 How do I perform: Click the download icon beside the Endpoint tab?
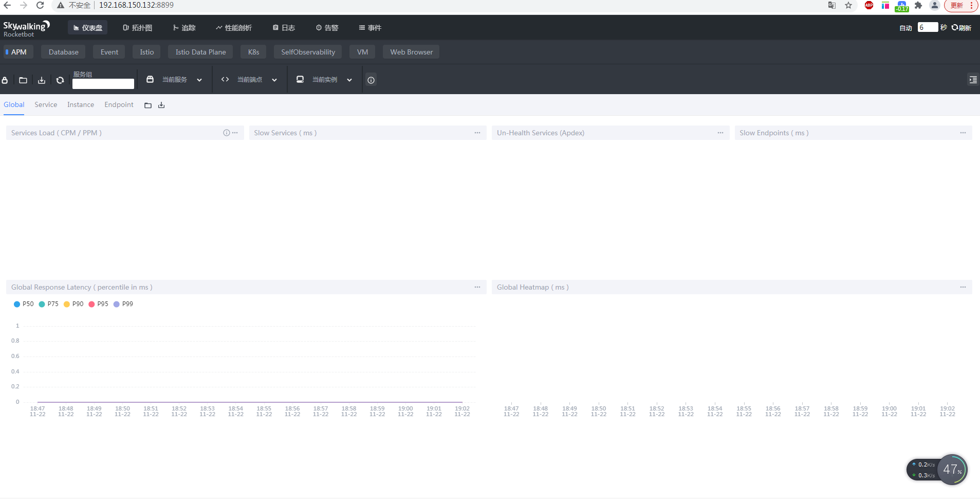tap(161, 105)
